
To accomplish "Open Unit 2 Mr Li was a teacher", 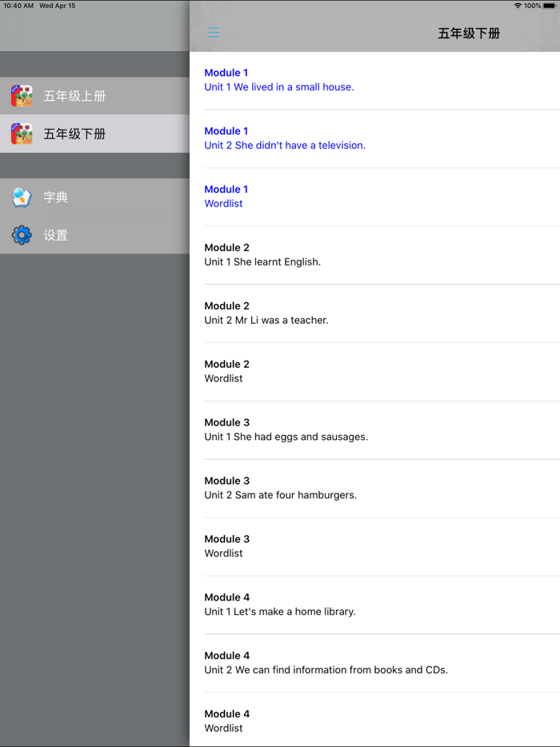I will (x=374, y=313).
